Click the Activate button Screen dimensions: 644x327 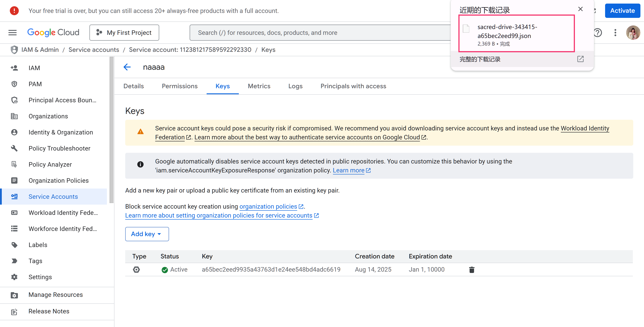623,11
